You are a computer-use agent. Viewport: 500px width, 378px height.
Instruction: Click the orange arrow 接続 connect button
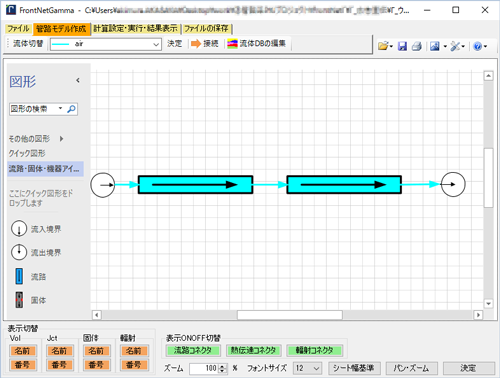pyautogui.click(x=205, y=44)
